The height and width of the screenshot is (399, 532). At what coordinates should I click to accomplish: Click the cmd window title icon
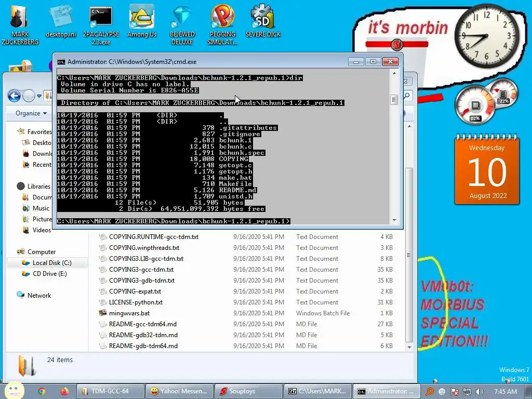(61, 62)
